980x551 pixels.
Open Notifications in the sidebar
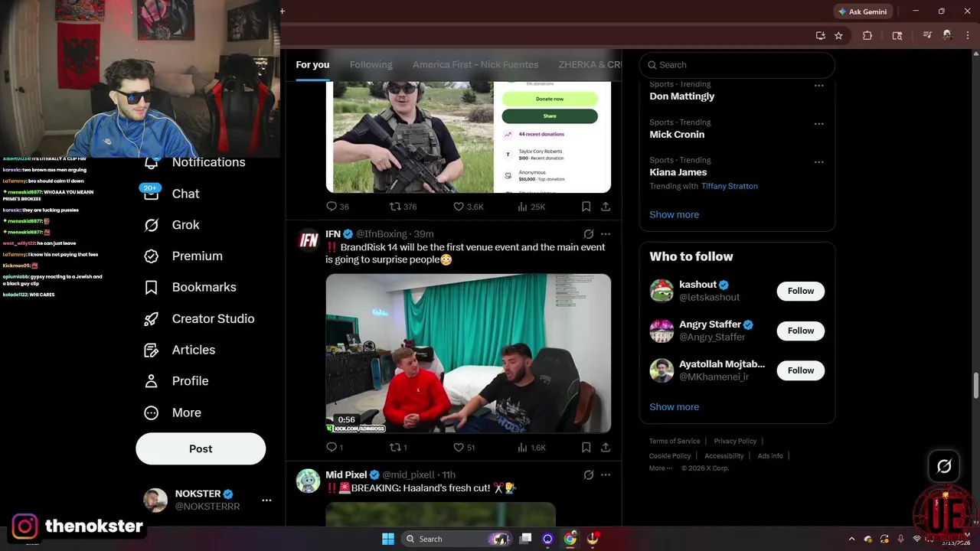pyautogui.click(x=195, y=162)
